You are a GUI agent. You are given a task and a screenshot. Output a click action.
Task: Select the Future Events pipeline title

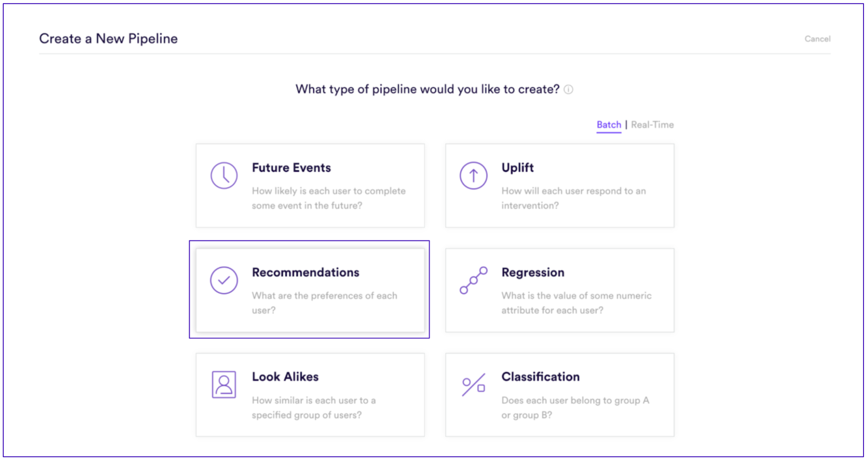(291, 168)
